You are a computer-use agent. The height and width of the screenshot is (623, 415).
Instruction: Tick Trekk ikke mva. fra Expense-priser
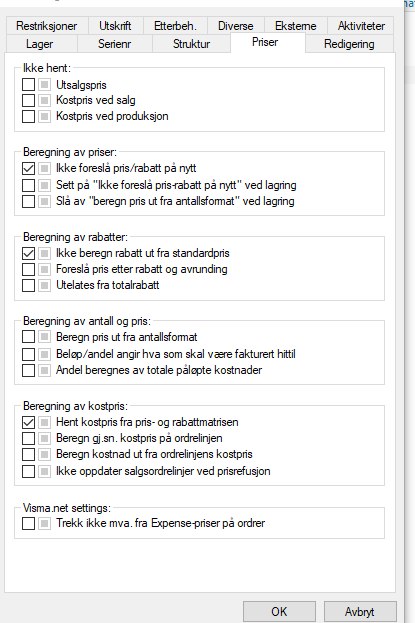click(x=28, y=523)
